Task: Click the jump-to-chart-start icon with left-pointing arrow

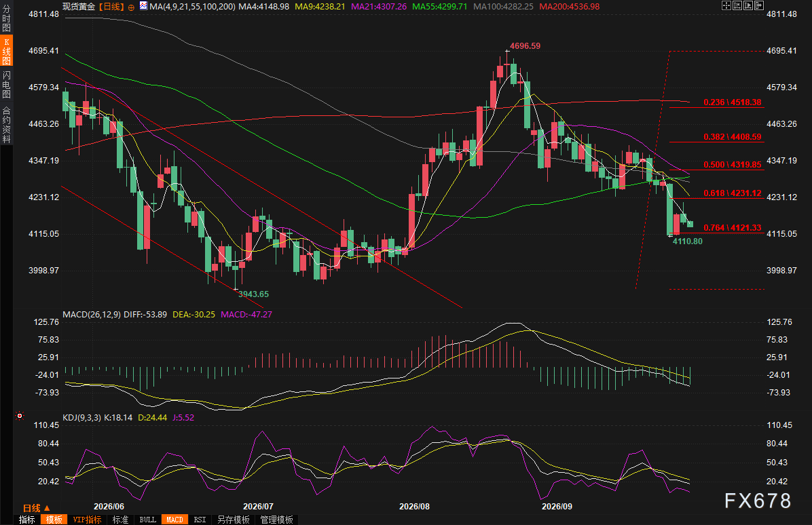Action: (737, 5)
